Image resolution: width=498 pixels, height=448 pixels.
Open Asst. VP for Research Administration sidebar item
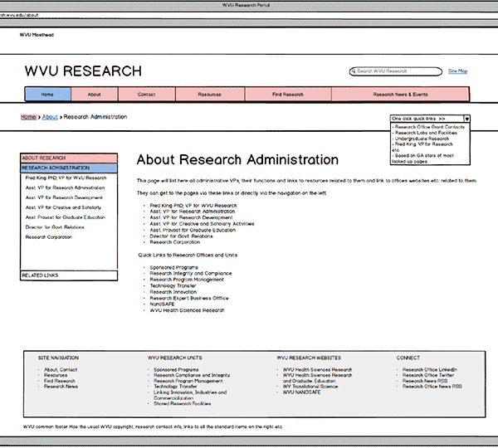coord(65,188)
